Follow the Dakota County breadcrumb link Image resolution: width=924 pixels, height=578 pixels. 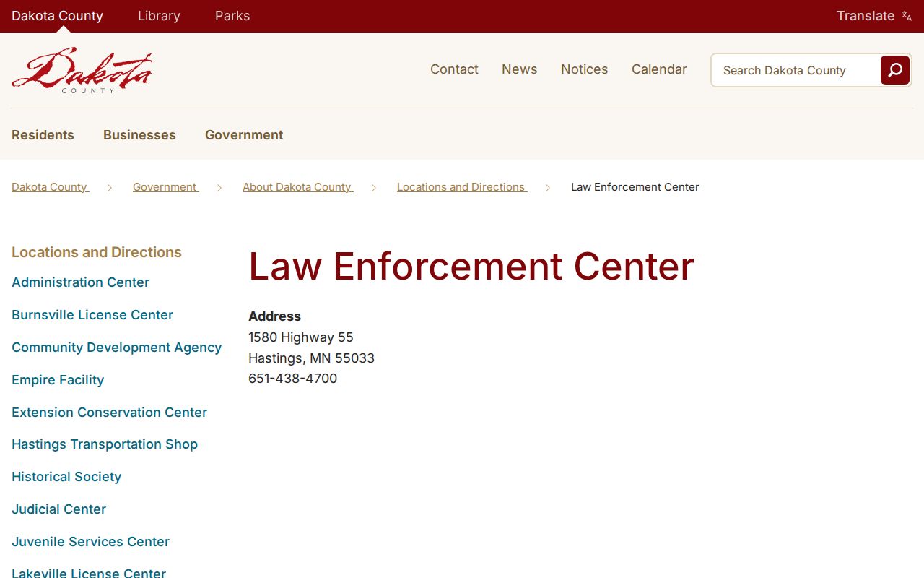[50, 187]
